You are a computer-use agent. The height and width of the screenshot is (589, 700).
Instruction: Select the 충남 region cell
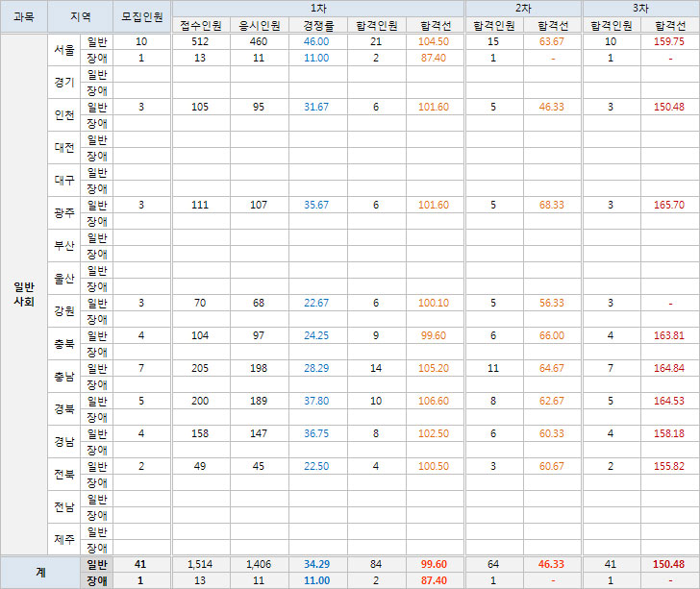coord(64,376)
